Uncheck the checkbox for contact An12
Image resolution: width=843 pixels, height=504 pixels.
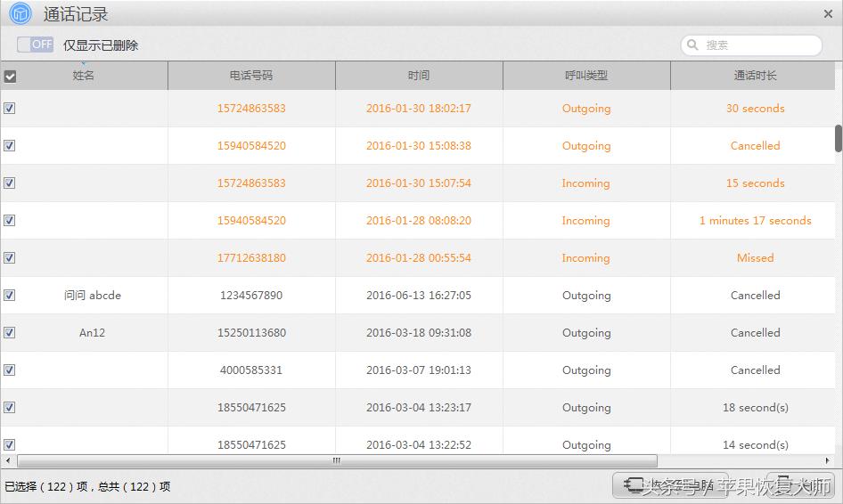pyautogui.click(x=10, y=332)
